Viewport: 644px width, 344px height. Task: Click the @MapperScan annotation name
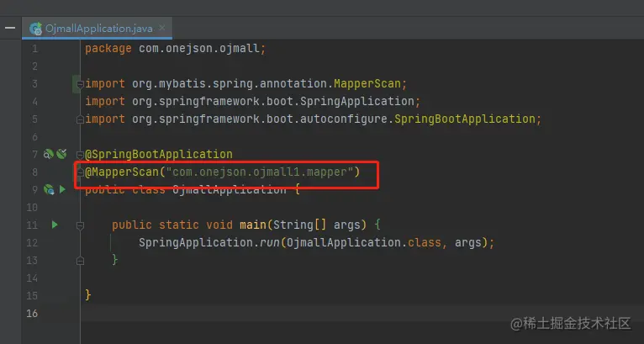click(122, 172)
